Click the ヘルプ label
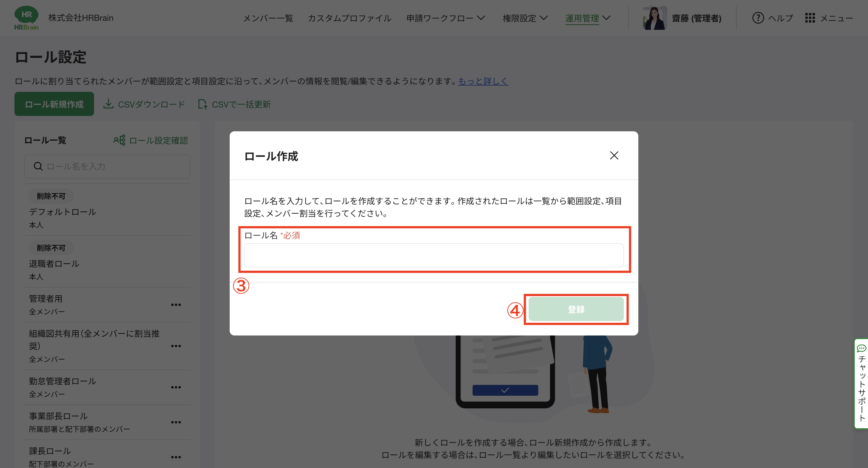This screenshot has width=868, height=468. click(x=780, y=18)
